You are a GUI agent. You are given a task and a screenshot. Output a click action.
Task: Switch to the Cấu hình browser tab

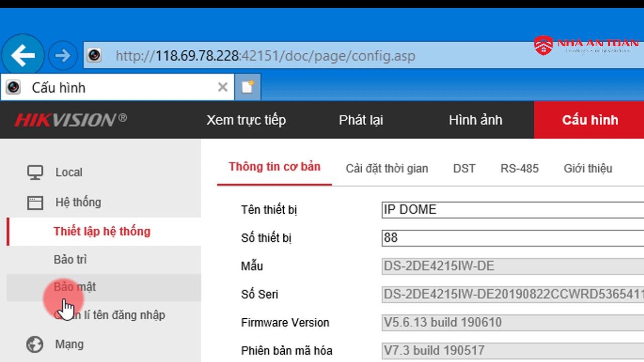(116, 87)
